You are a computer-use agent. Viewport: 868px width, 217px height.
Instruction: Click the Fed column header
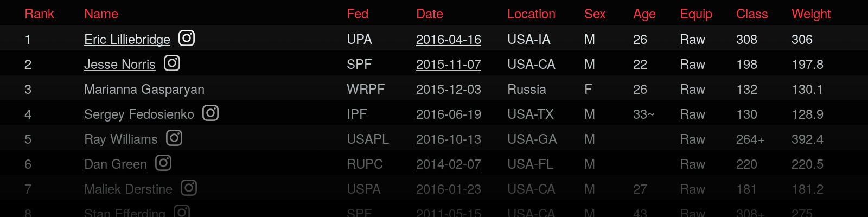click(358, 14)
